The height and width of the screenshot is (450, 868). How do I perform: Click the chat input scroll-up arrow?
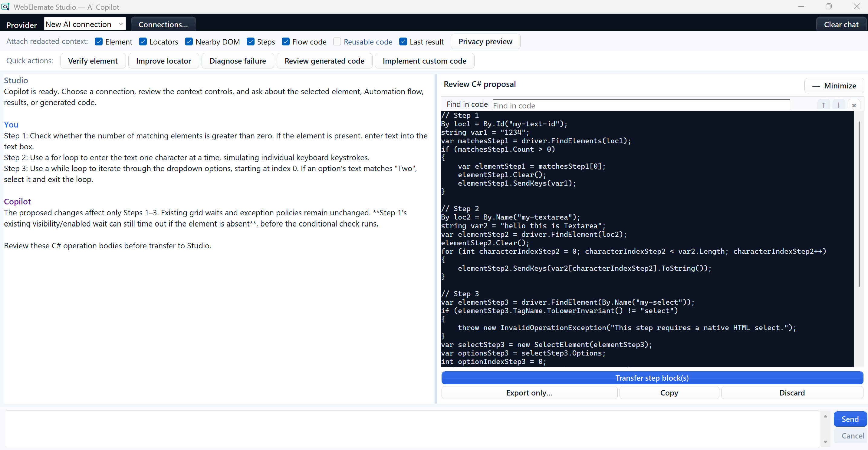(825, 416)
